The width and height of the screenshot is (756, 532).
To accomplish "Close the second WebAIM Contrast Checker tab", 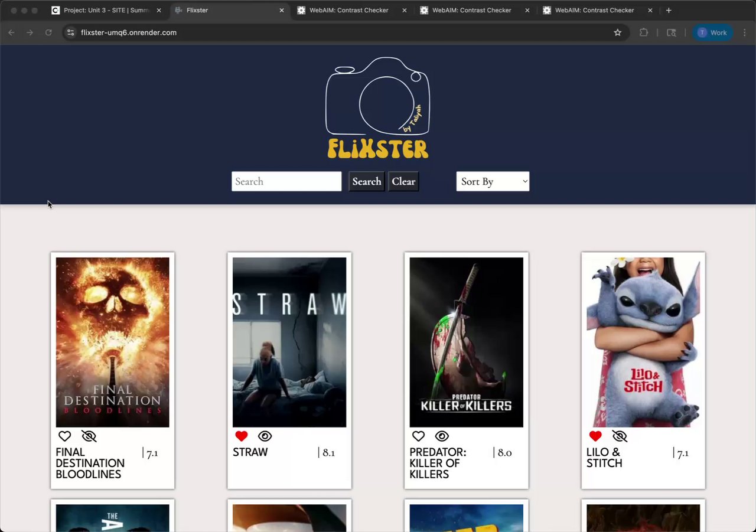I will click(527, 10).
